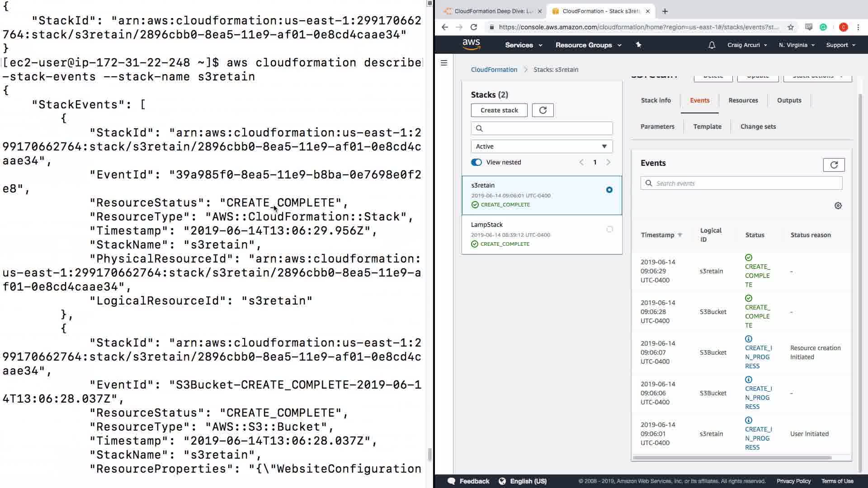Image resolution: width=868 pixels, height=488 pixels.
Task: Click the Search events input field
Action: [x=746, y=183]
